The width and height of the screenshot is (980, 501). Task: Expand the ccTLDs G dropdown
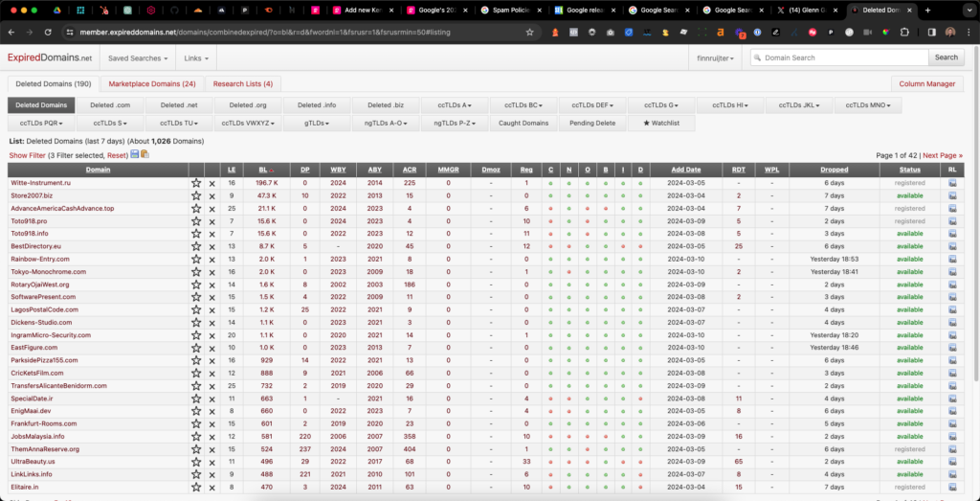(x=661, y=105)
